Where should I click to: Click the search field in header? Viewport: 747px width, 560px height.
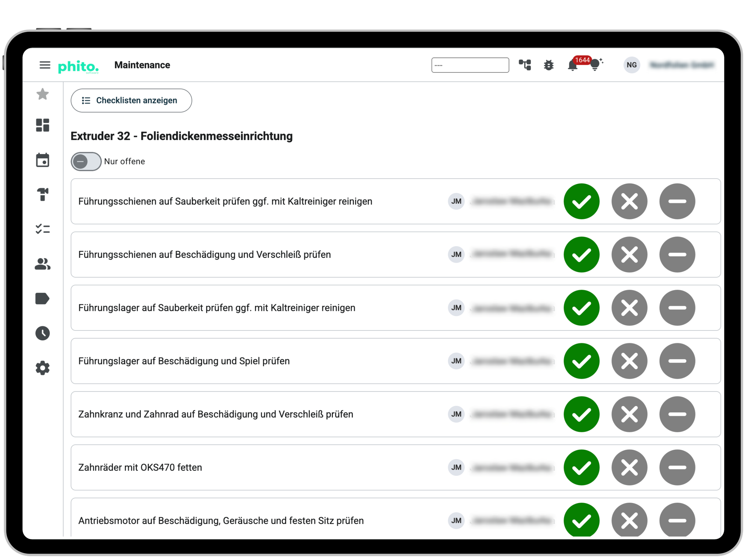click(470, 65)
